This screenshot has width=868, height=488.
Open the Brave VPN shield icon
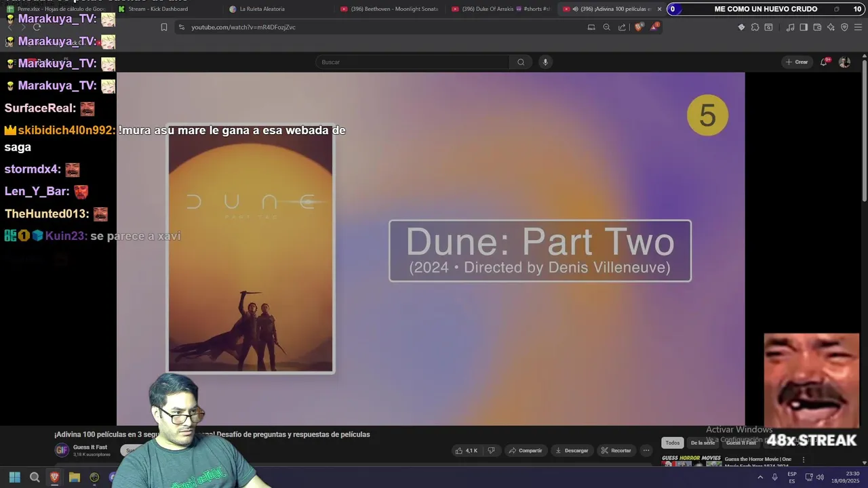pos(844,27)
